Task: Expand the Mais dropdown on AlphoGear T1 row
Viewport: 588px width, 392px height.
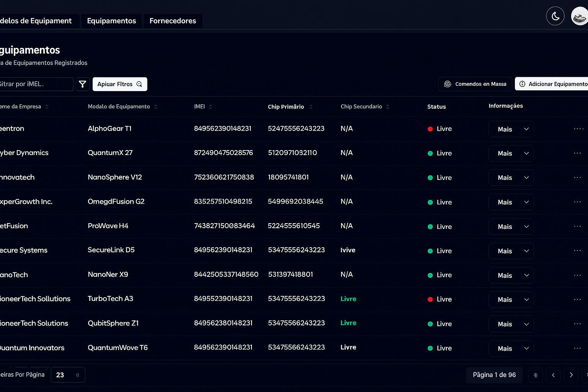Action: pos(511,129)
